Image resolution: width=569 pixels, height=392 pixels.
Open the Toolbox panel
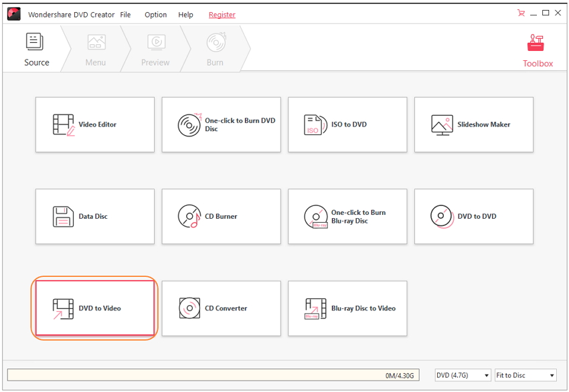pos(538,51)
